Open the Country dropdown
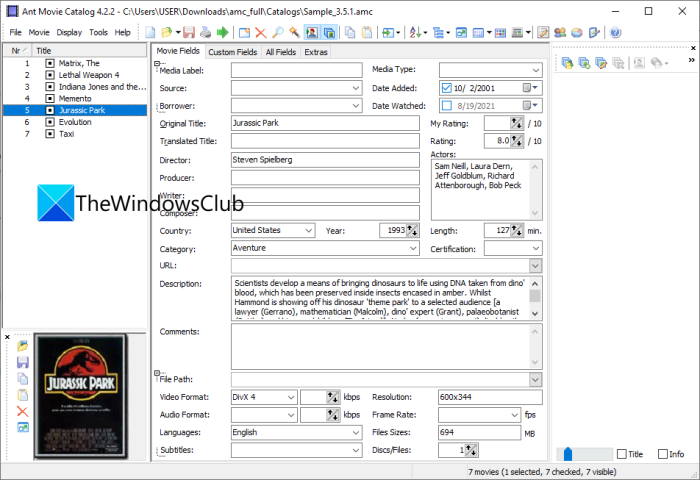This screenshot has height=480, width=700. click(310, 230)
